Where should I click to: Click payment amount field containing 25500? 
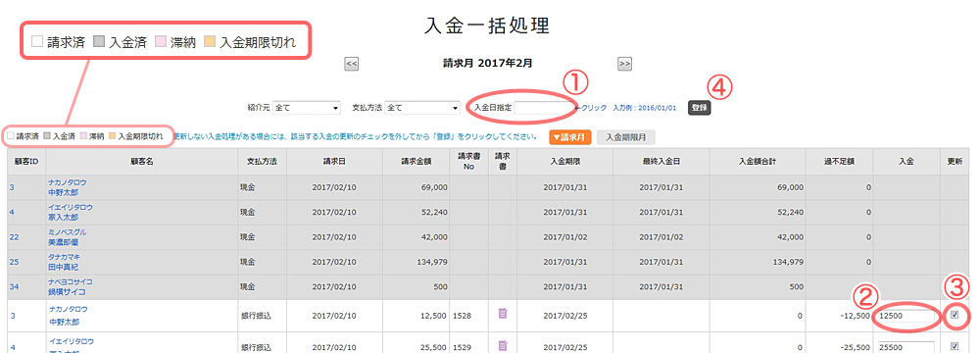(906, 347)
